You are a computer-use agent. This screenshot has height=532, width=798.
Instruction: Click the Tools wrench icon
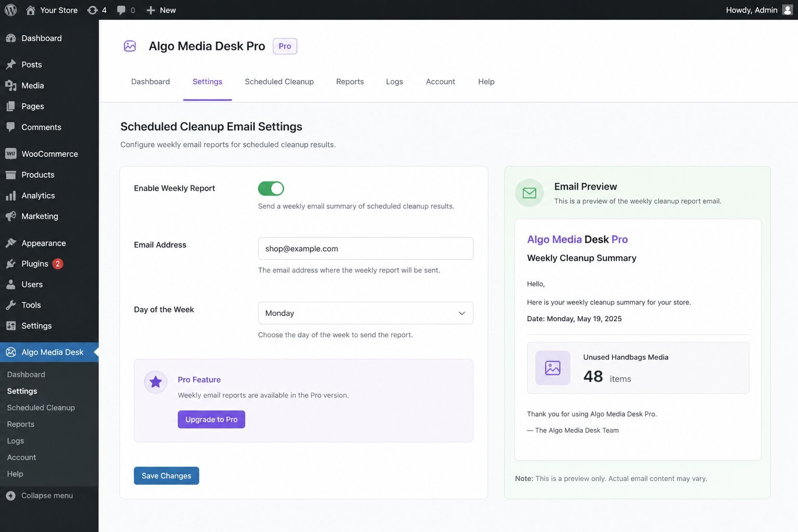pos(11,305)
